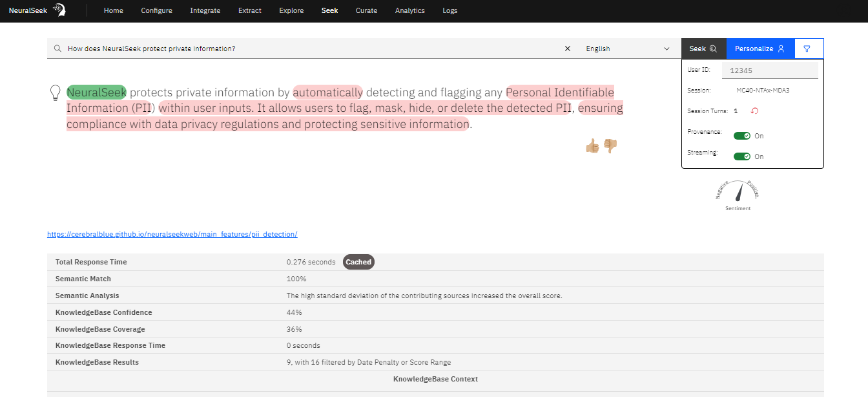This screenshot has width=868, height=397.
Task: Open the Analytics tab
Action: [x=410, y=10]
